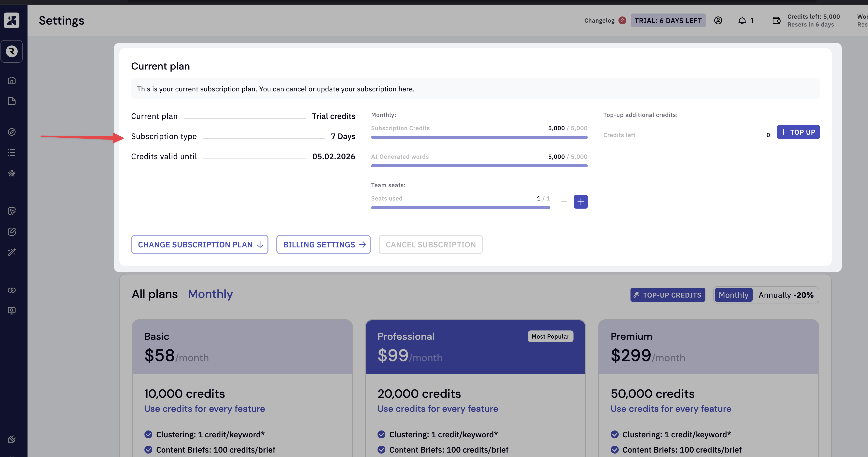Screen dimensions: 868x457
Task: Open the workspace selector in sidebar
Action: click(x=12, y=51)
